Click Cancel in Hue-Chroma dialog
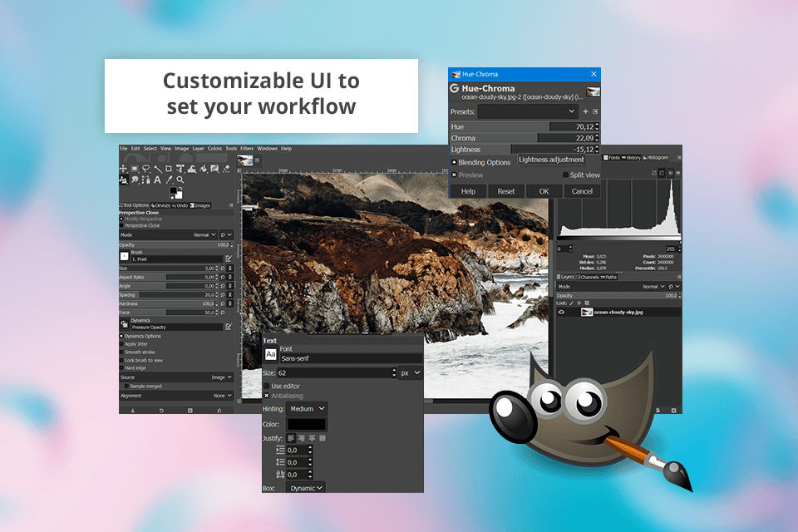 pos(582,191)
